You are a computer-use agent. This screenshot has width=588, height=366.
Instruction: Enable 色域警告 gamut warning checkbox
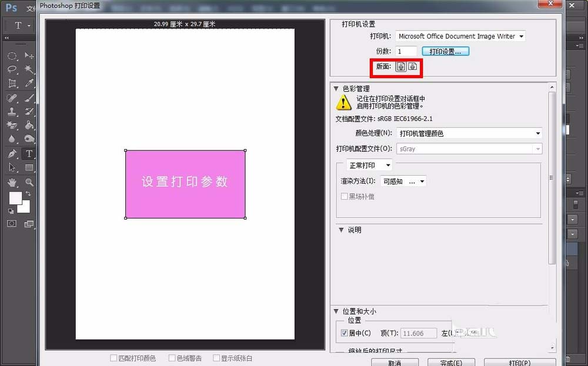[172, 358]
